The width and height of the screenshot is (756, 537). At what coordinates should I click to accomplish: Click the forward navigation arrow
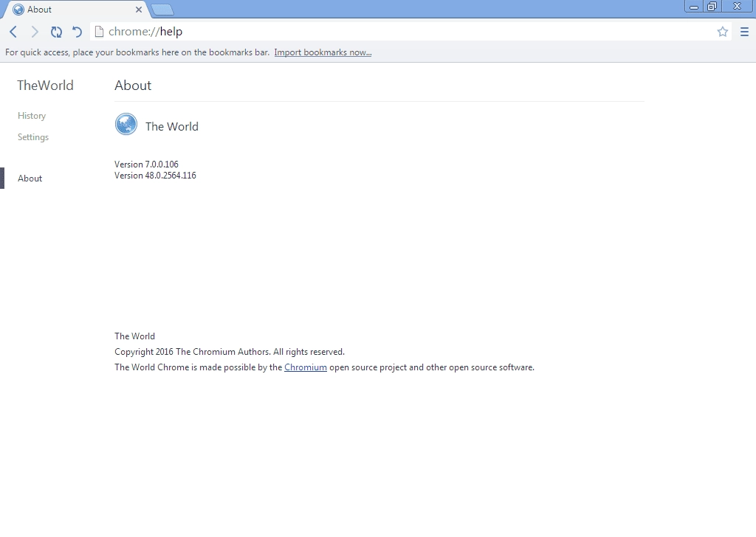[x=34, y=32]
